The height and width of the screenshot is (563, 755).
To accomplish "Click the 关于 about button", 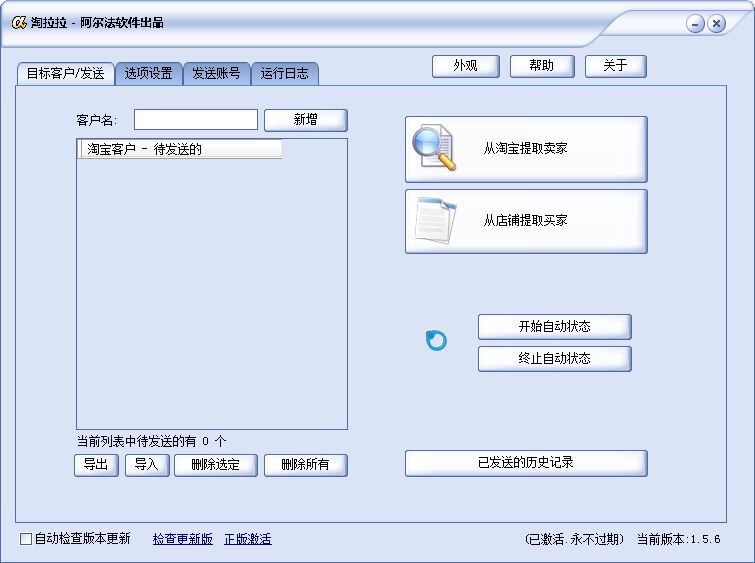I will (615, 66).
